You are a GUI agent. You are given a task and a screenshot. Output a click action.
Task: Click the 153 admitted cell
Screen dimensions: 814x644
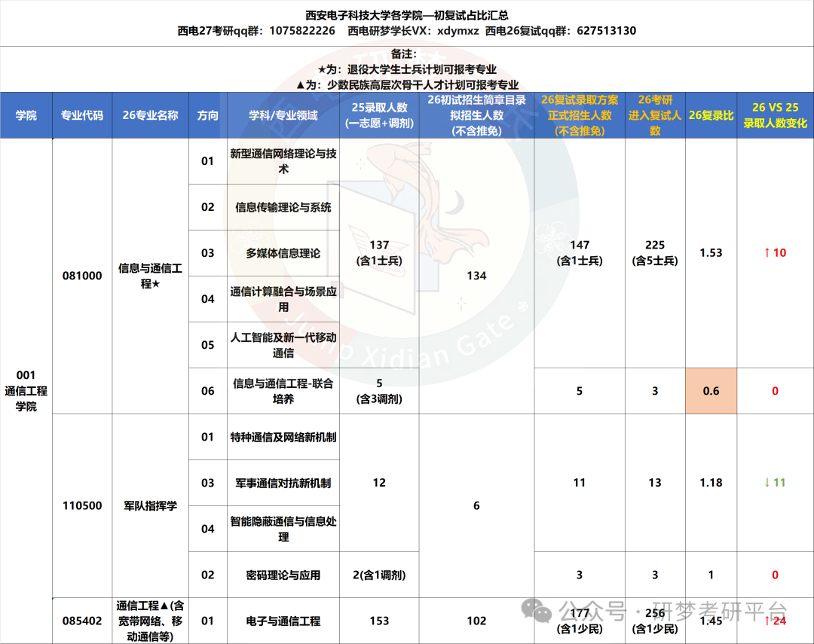point(379,621)
